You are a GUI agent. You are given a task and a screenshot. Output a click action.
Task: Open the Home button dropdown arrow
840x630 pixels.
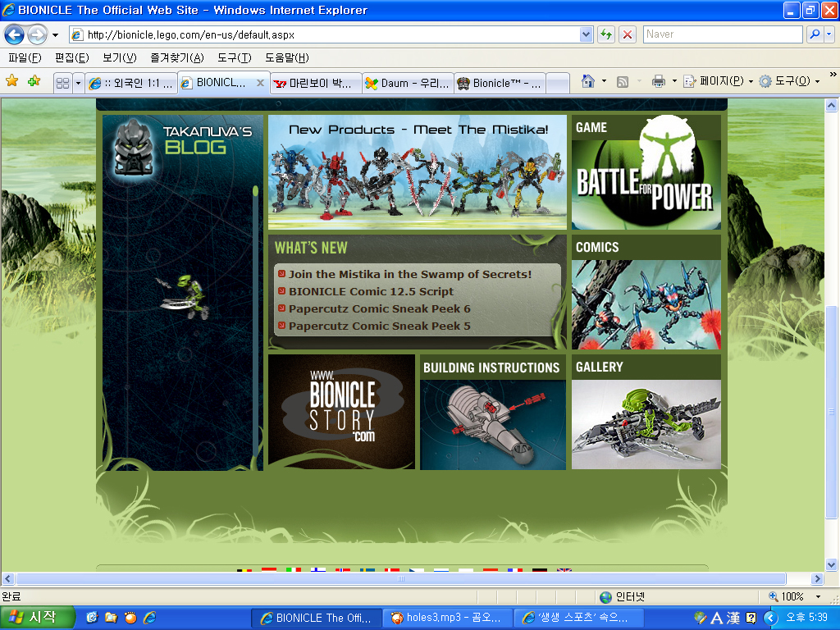coord(605,81)
